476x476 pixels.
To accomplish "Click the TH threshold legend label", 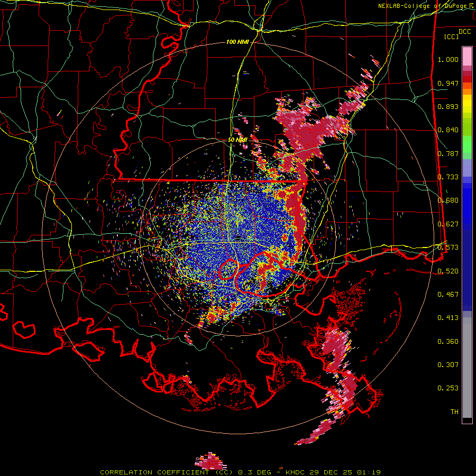I will (x=454, y=412).
